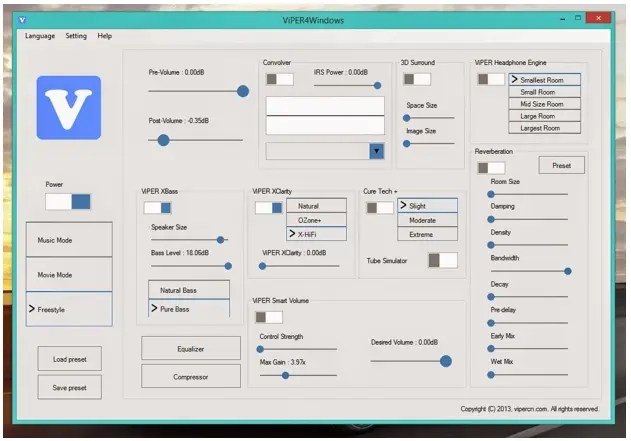This screenshot has width=631, height=441.
Task: Click the Desired Volume slider handle
Action: point(445,361)
